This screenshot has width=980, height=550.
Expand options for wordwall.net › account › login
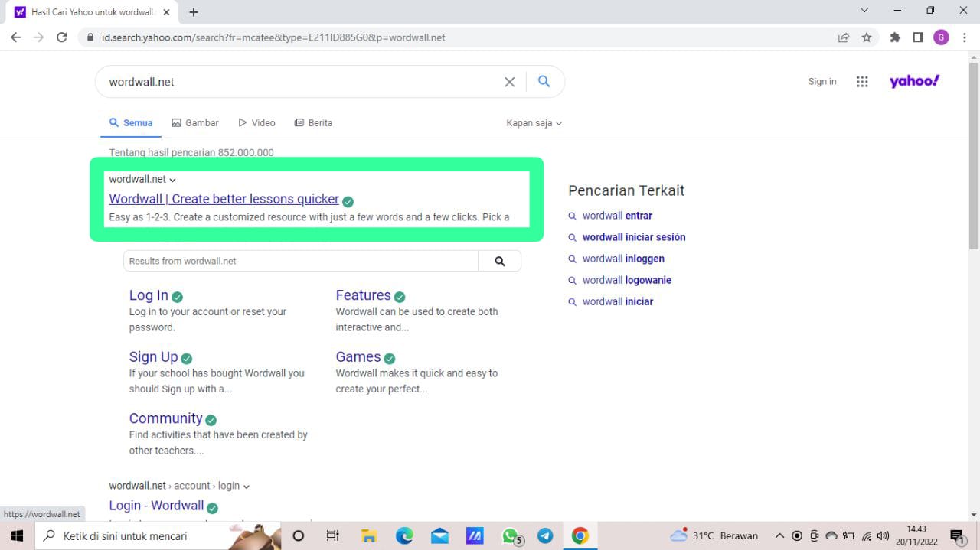tap(247, 486)
